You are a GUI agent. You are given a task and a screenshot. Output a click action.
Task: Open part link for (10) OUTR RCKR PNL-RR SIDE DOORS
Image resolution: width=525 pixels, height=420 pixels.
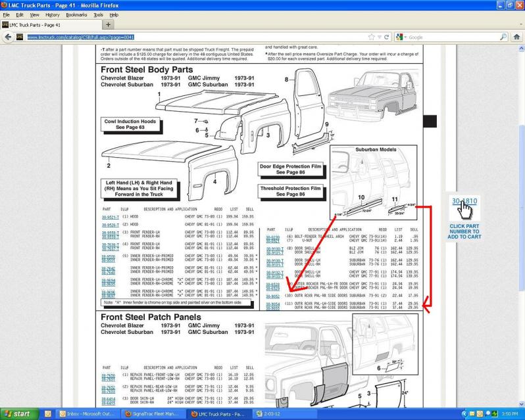pyautogui.click(x=272, y=296)
